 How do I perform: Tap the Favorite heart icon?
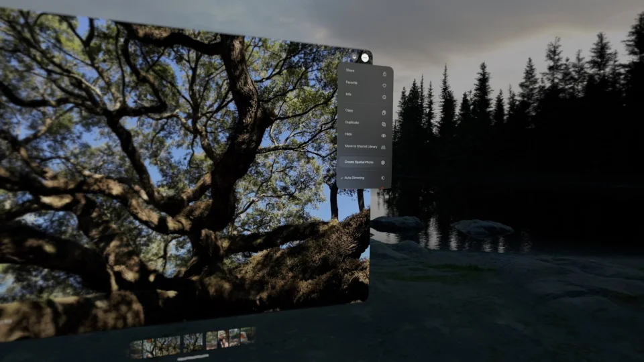384,85
